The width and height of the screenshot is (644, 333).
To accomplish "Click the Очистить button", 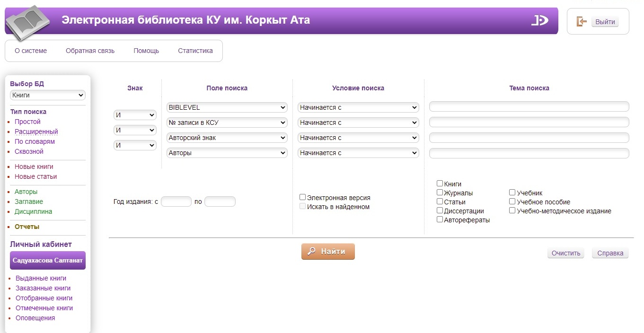I will (x=565, y=253).
